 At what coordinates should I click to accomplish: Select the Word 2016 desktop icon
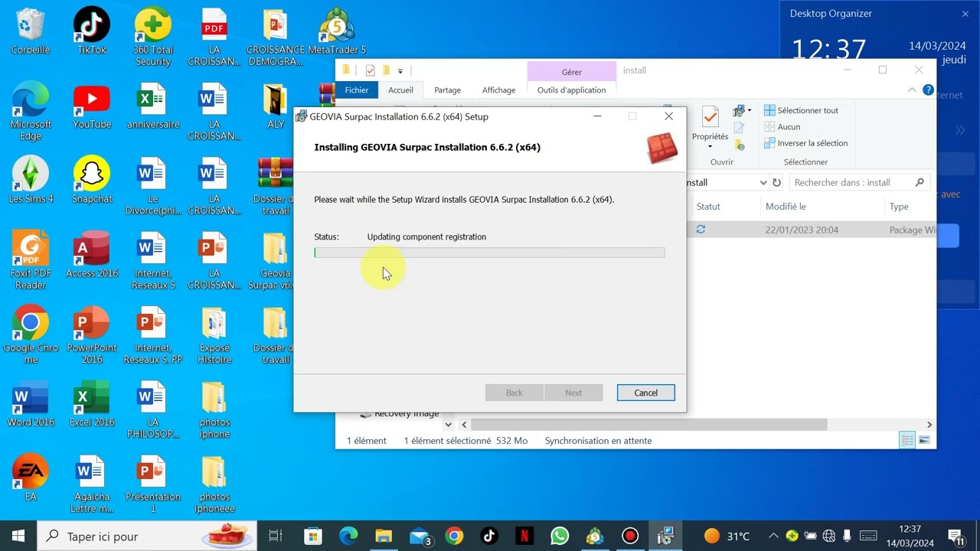click(x=31, y=404)
